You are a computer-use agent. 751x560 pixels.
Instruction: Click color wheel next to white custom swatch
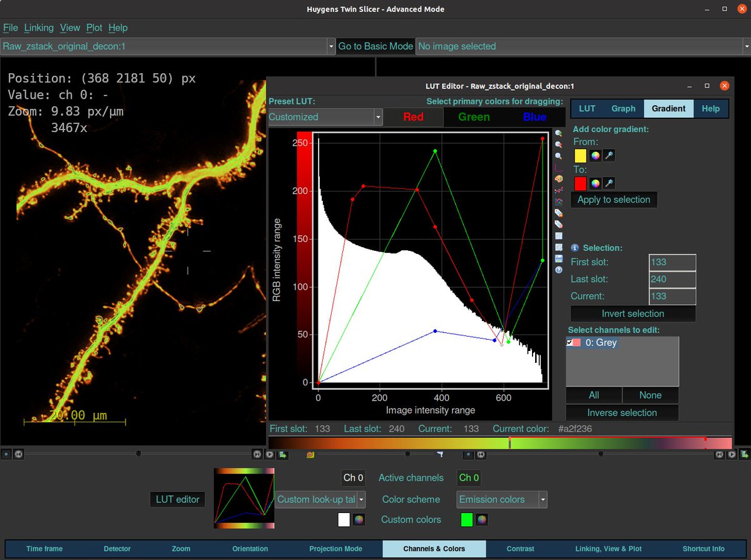[359, 519]
